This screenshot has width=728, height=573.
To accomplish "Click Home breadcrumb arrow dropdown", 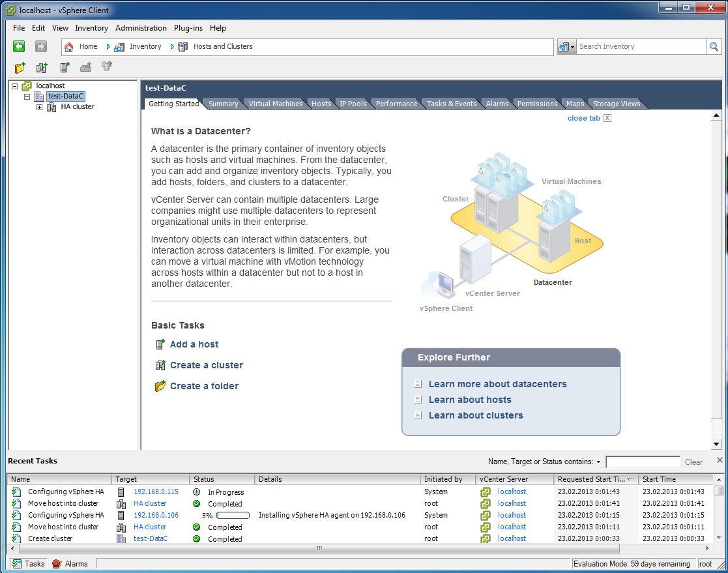I will coord(108,47).
